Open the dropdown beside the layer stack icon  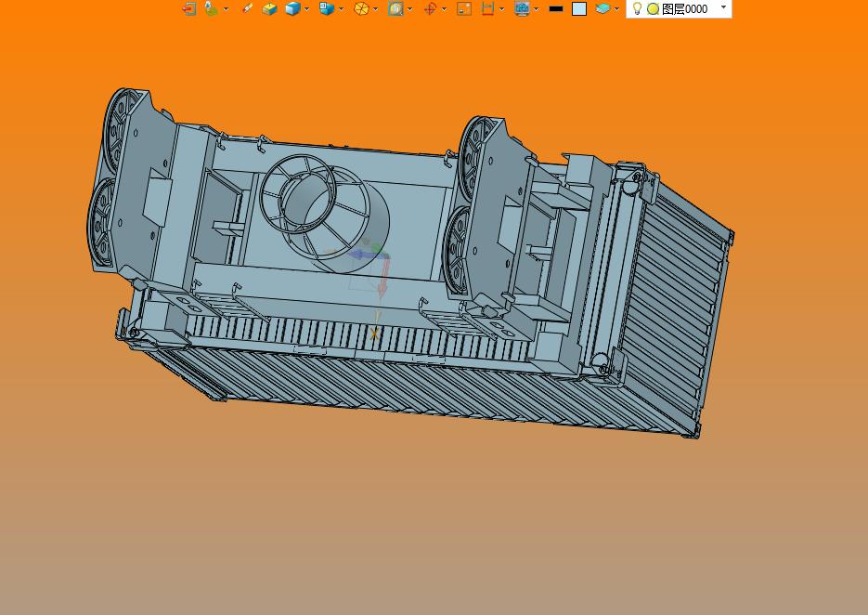pyautogui.click(x=616, y=9)
